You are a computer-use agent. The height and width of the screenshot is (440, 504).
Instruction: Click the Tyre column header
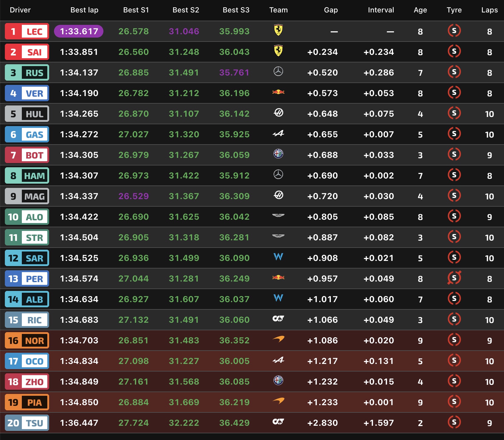coord(454,10)
